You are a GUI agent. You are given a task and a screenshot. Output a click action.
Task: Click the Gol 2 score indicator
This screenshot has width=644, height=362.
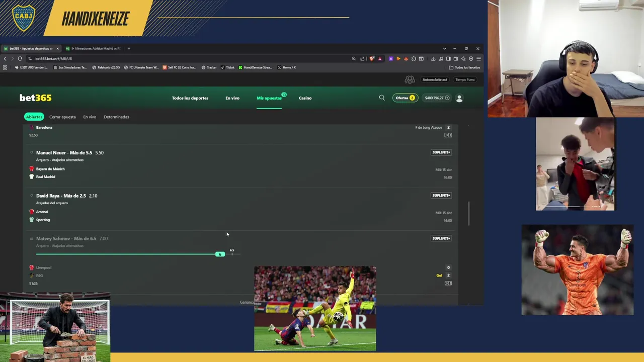coord(443,276)
